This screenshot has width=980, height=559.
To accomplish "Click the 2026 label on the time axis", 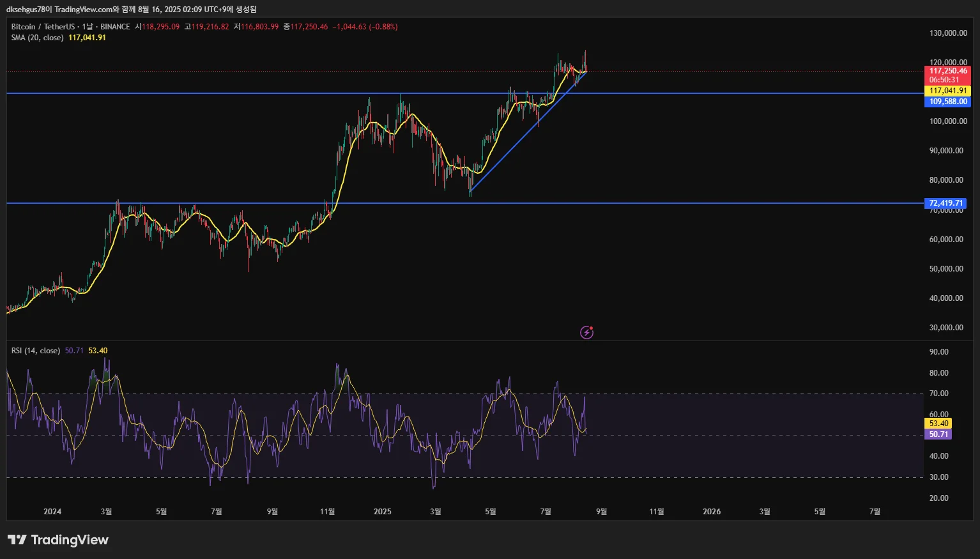I will (712, 512).
